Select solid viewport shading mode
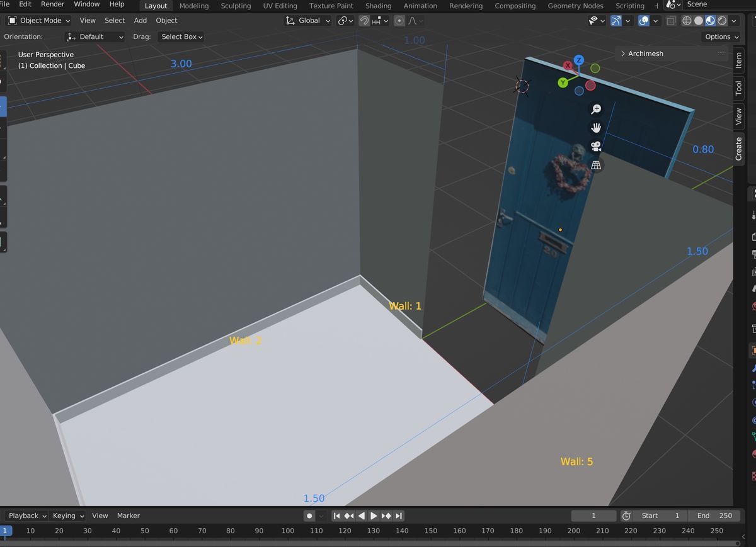The width and height of the screenshot is (756, 547). (x=698, y=21)
